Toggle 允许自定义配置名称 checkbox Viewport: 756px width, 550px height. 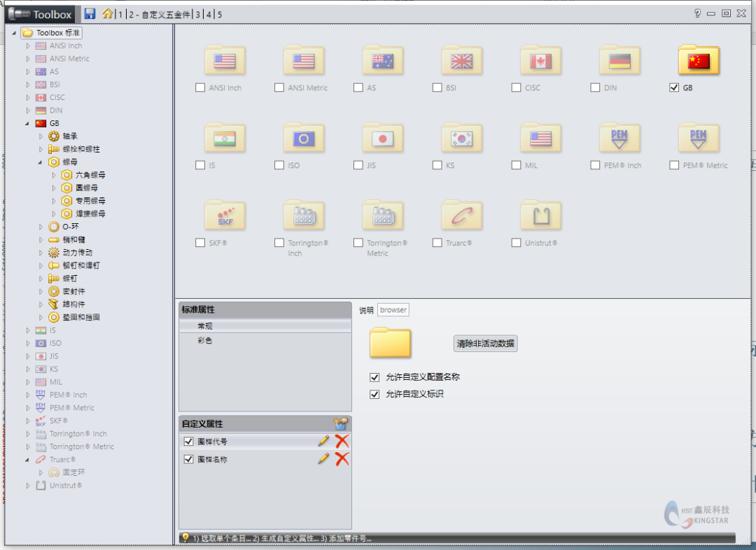pyautogui.click(x=374, y=377)
